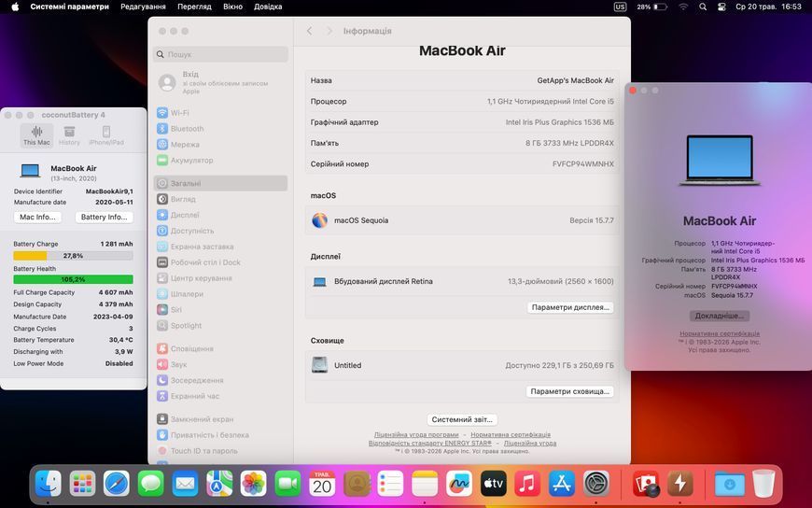Switch to This Mac tab in coconutBattery
The image size is (812, 508).
coord(36,135)
